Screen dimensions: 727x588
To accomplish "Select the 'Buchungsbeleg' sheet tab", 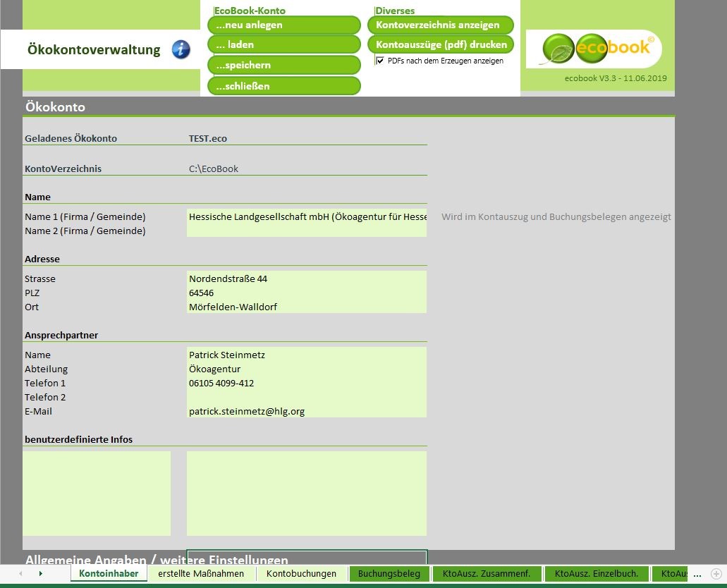I will point(389,574).
